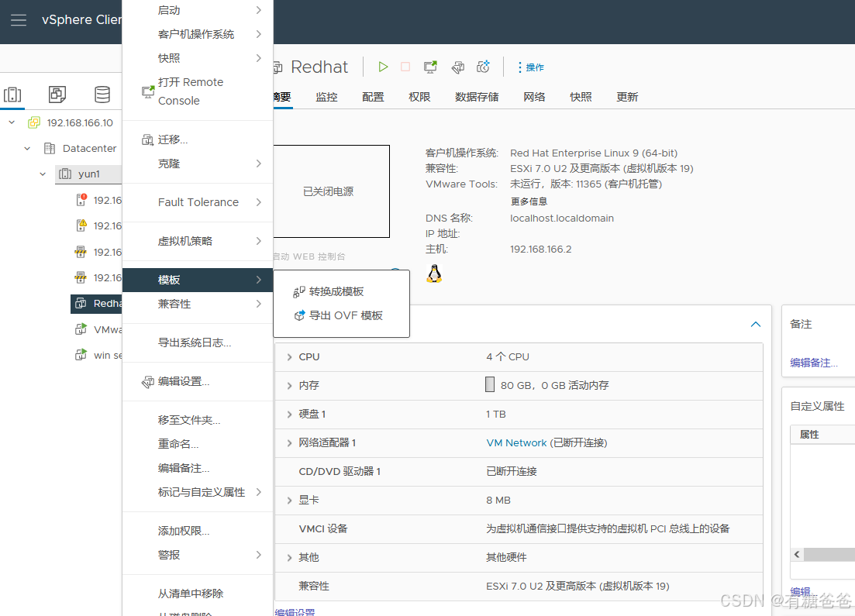Click the VMware VM icon in tree

point(81,329)
